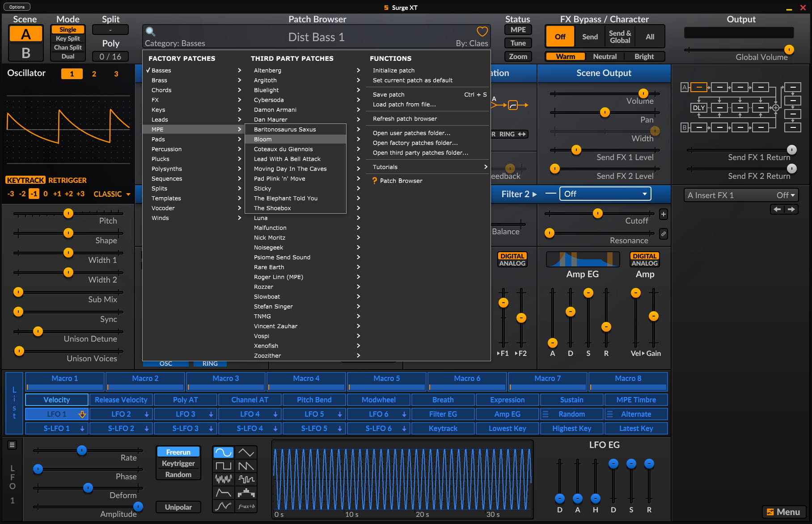The height and width of the screenshot is (524, 812).
Task: Select the MSEG LFO shape
Action: coord(223,506)
